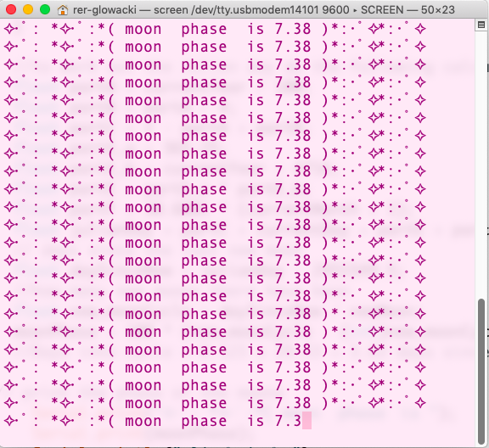This screenshot has height=448, width=489.
Task: Click the word "is" on the bottom line
Action: [256, 421]
